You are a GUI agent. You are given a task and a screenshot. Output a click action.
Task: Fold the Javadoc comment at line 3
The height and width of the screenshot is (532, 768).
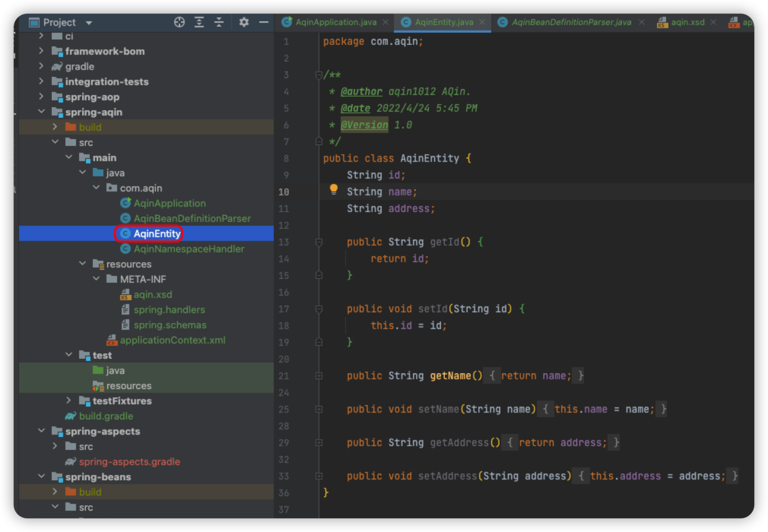coord(319,75)
